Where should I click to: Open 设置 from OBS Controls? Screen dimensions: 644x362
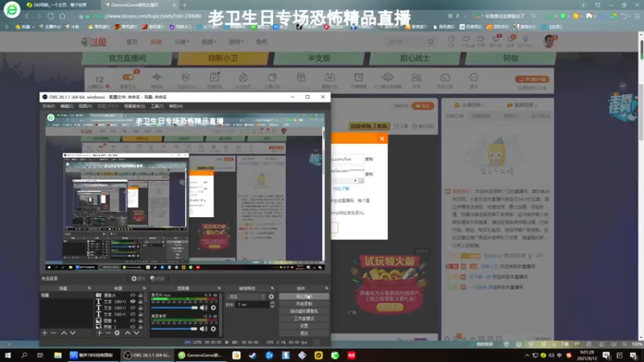[304, 326]
